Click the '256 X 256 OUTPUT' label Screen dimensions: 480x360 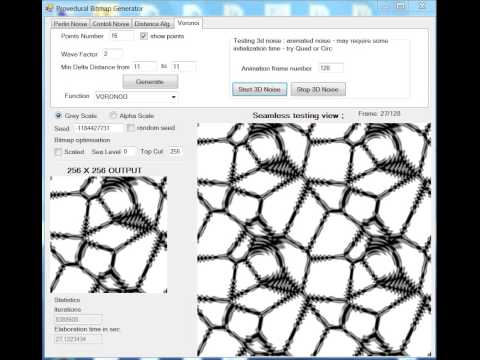point(104,170)
